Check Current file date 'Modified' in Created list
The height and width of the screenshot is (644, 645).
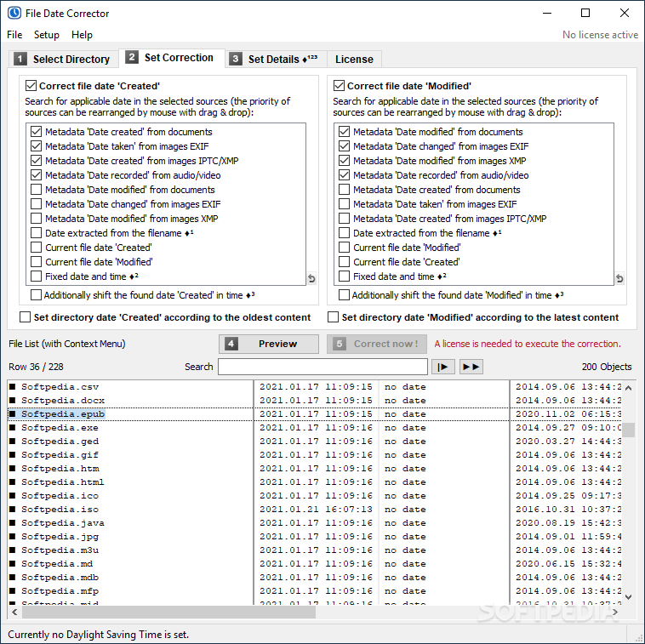coord(37,262)
